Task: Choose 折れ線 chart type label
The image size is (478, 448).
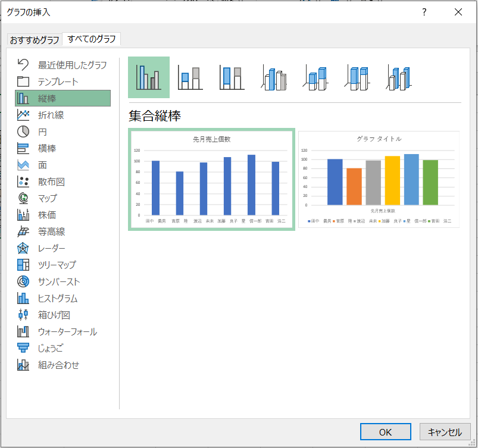Action: tap(51, 115)
